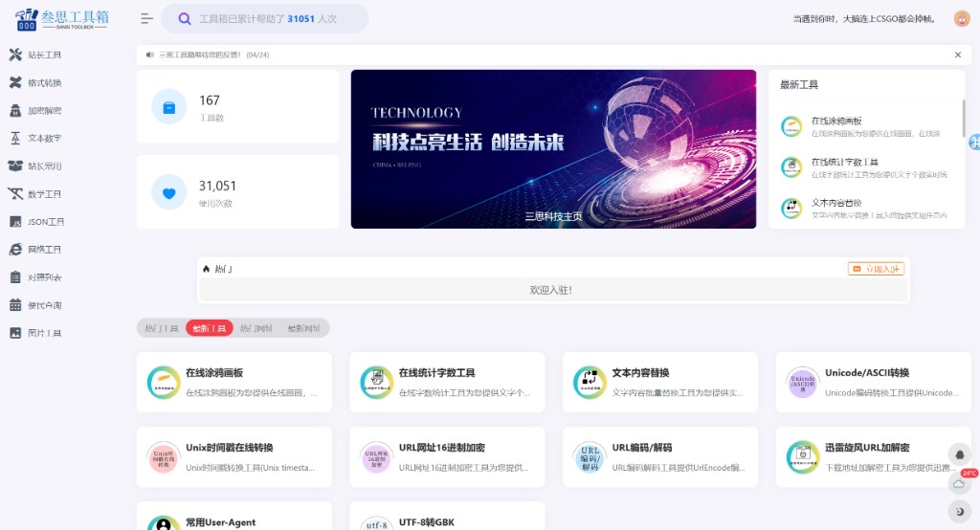Click the URL编码/解码 card icon
This screenshot has width=980, height=530.
[590, 457]
